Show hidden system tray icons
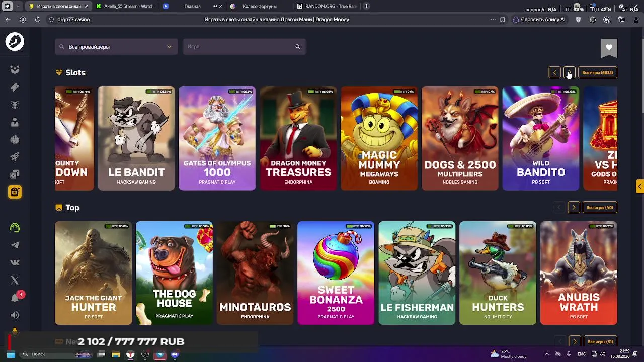The image size is (644, 362). pos(547,354)
